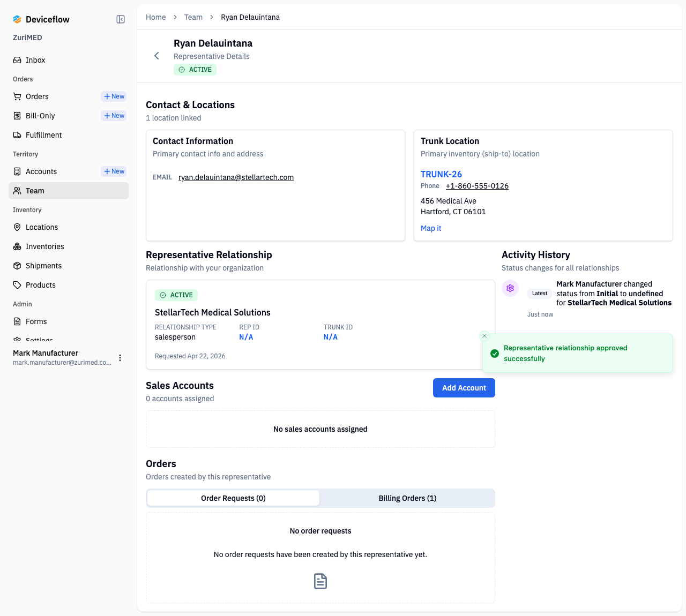Click Mark Manufacturer profile name
The image size is (686, 616).
46,353
